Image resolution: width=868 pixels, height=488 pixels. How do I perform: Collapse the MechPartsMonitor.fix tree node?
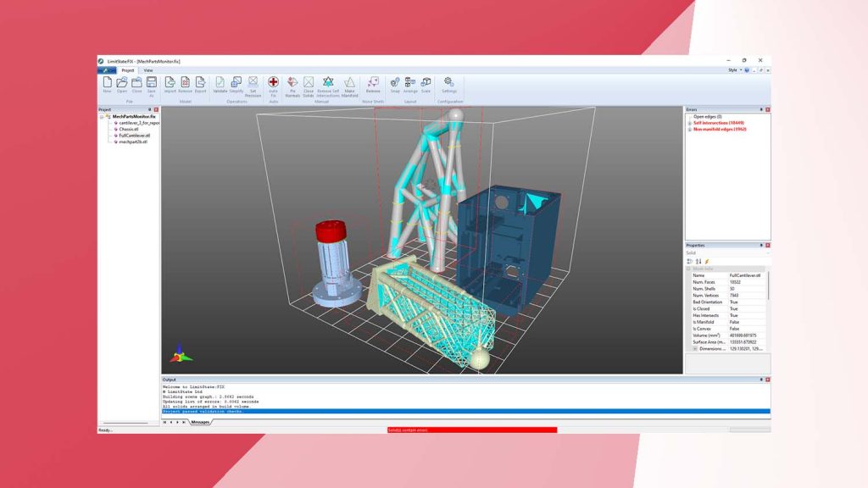point(102,117)
